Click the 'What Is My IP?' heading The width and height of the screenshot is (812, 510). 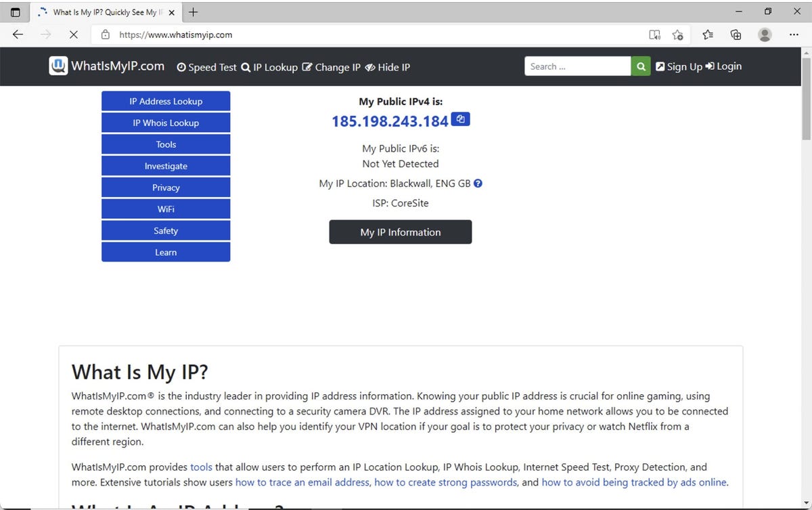(x=140, y=372)
